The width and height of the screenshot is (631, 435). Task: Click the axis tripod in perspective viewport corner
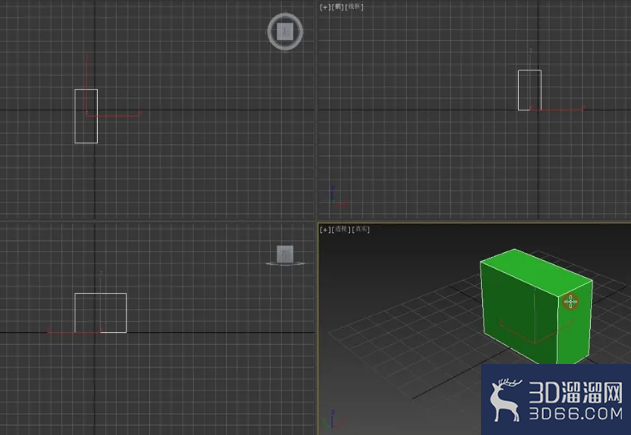point(333,420)
